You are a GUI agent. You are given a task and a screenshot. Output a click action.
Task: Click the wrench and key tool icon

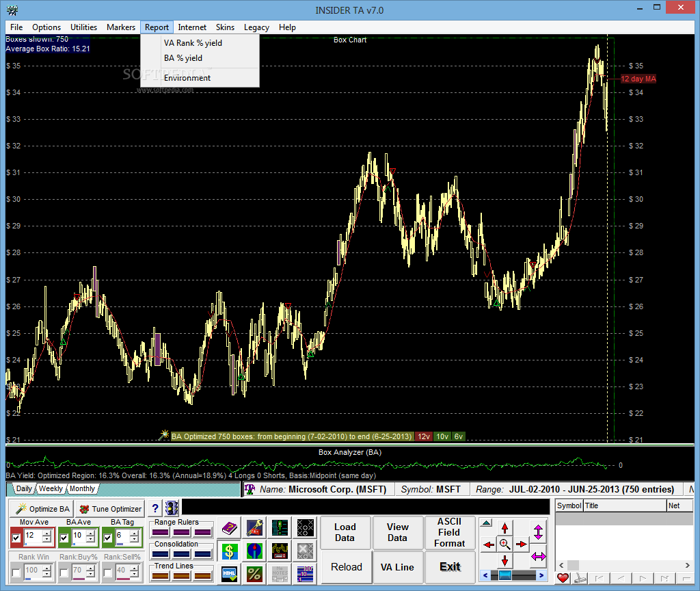pyautogui.click(x=254, y=527)
